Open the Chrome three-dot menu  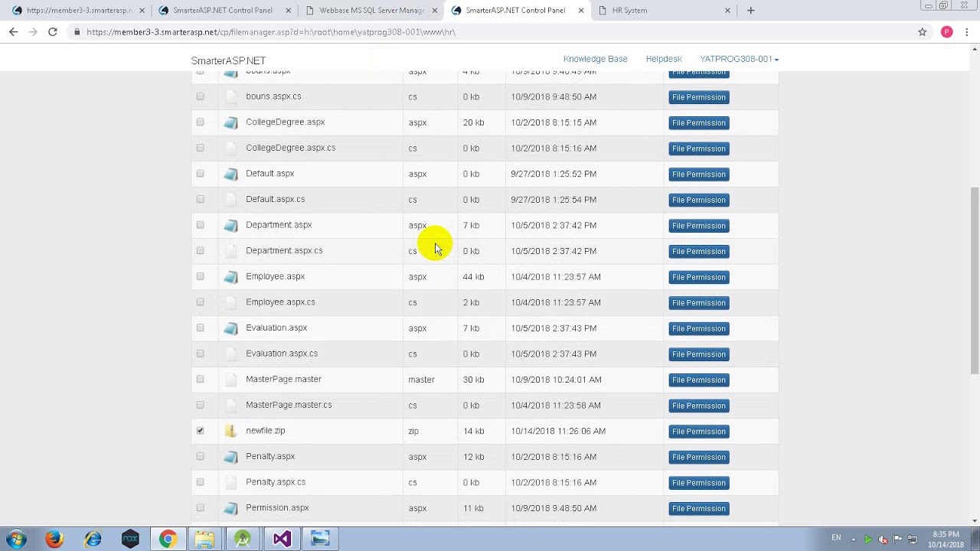[x=967, y=32]
